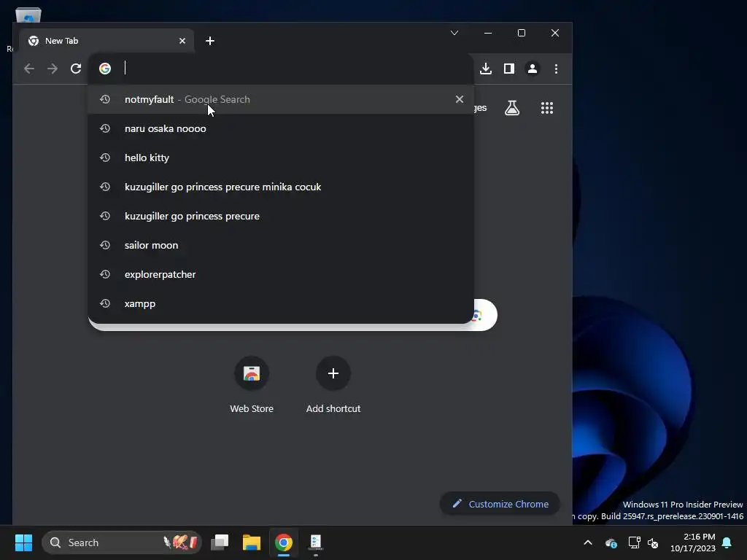This screenshot has height=560, width=747.
Task: Click the back navigation arrow
Action: [x=29, y=69]
